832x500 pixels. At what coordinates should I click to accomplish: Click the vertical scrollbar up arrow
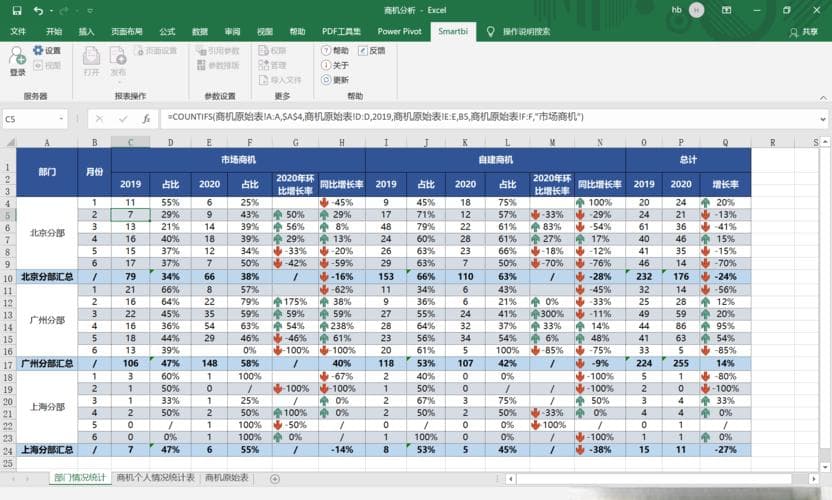(x=825, y=142)
